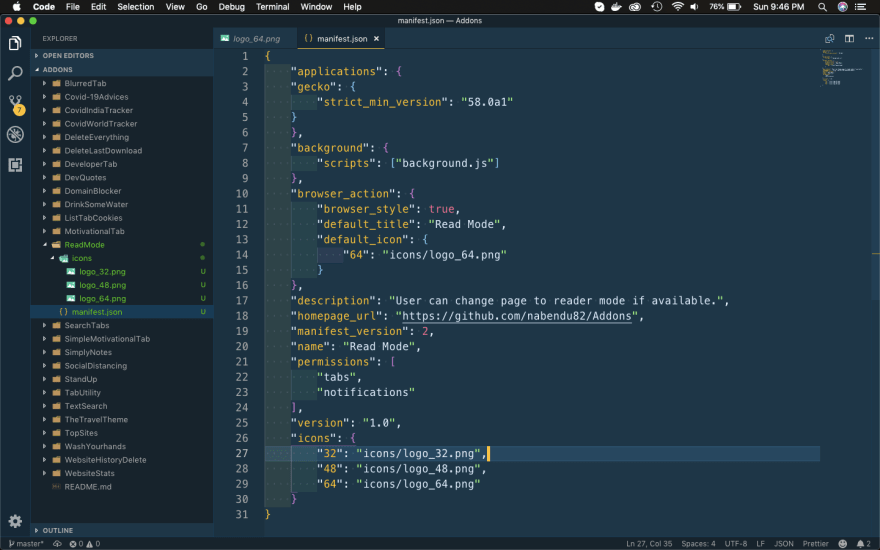
Task: Change indentation via Spaces: 4
Action: pos(698,543)
